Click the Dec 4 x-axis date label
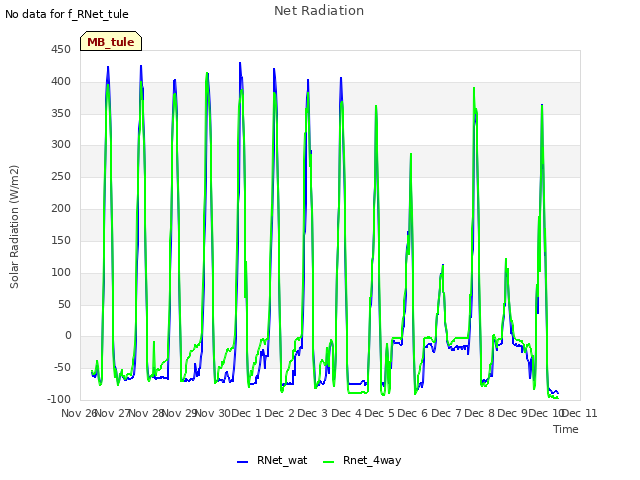The width and height of the screenshot is (640, 480). tap(347, 413)
